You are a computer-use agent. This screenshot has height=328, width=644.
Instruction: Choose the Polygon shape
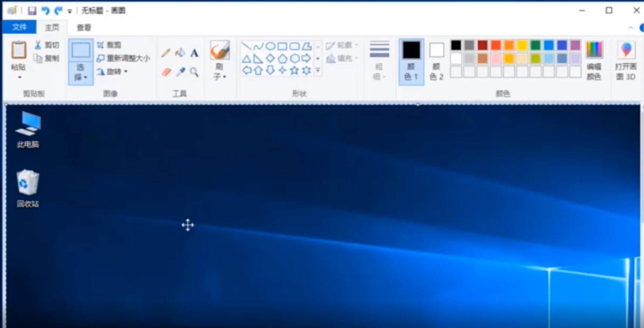point(307,46)
